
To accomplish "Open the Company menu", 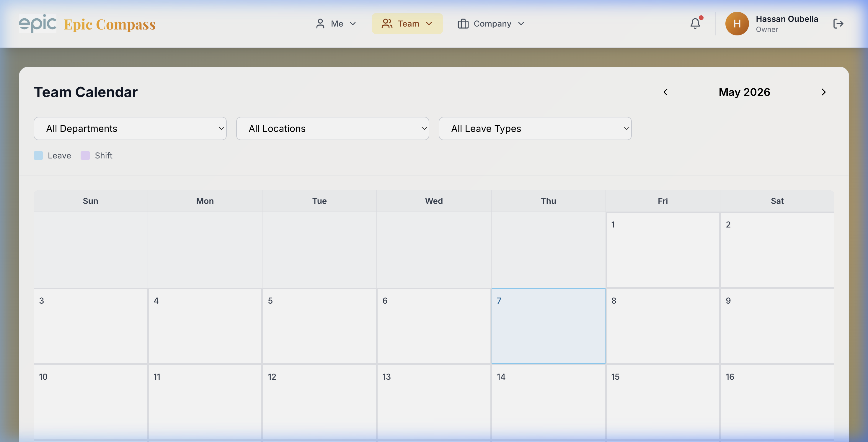I will pyautogui.click(x=491, y=24).
